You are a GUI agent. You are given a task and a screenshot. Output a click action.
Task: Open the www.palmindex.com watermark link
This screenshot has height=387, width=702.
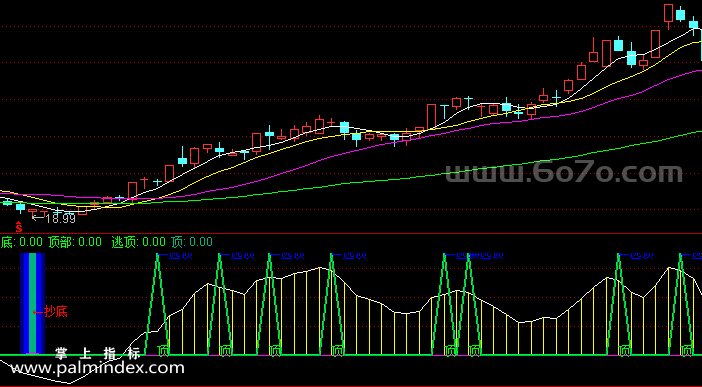tap(98, 369)
